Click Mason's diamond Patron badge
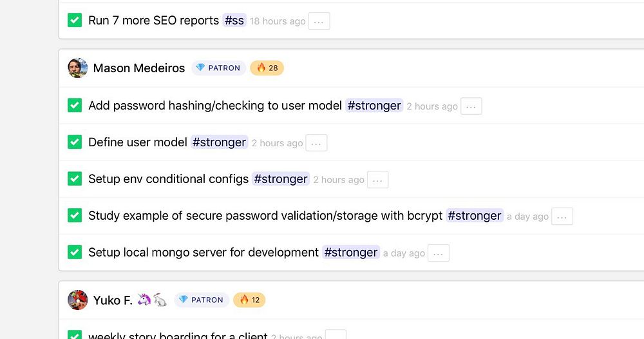This screenshot has height=339, width=644. pos(218,68)
